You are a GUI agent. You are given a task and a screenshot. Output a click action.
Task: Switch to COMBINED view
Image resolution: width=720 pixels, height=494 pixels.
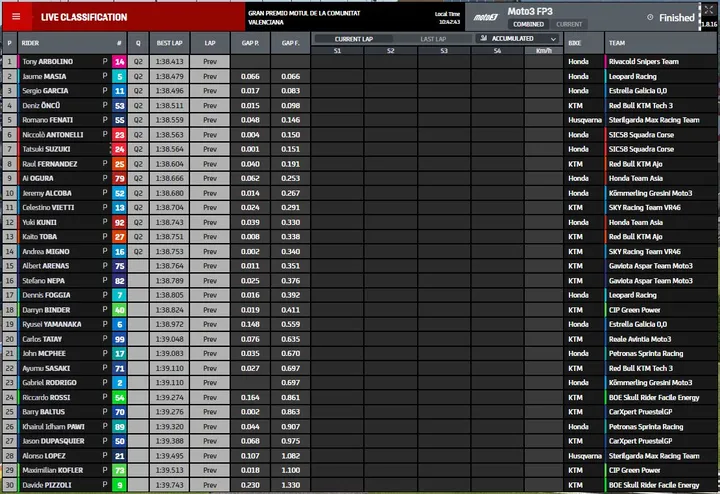528,24
